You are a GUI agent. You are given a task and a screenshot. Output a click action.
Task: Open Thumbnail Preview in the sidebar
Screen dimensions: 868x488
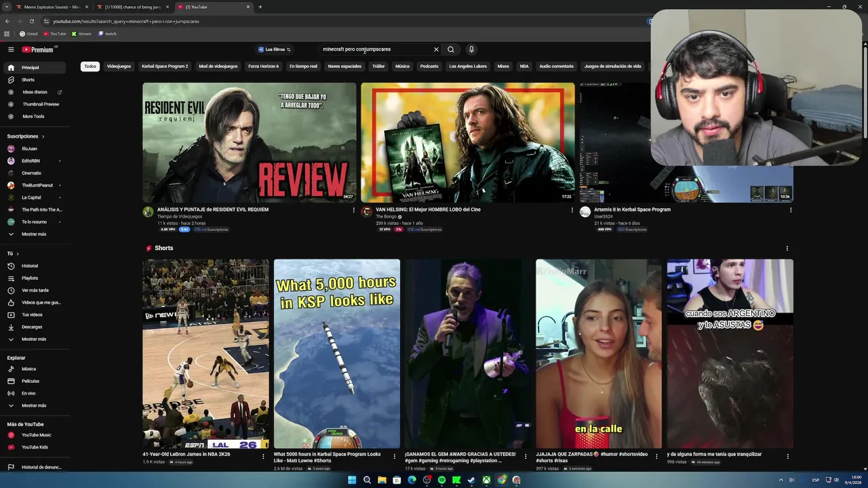(35, 104)
